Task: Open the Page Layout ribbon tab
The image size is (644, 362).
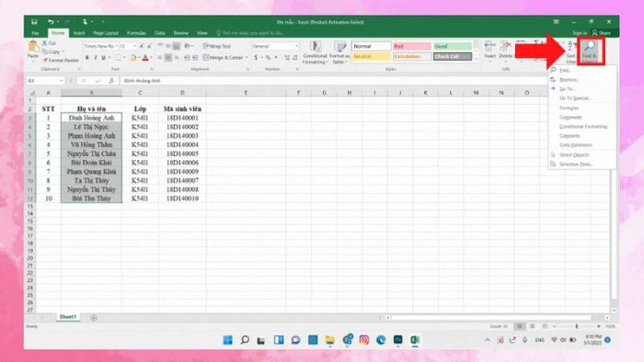Action: click(106, 33)
